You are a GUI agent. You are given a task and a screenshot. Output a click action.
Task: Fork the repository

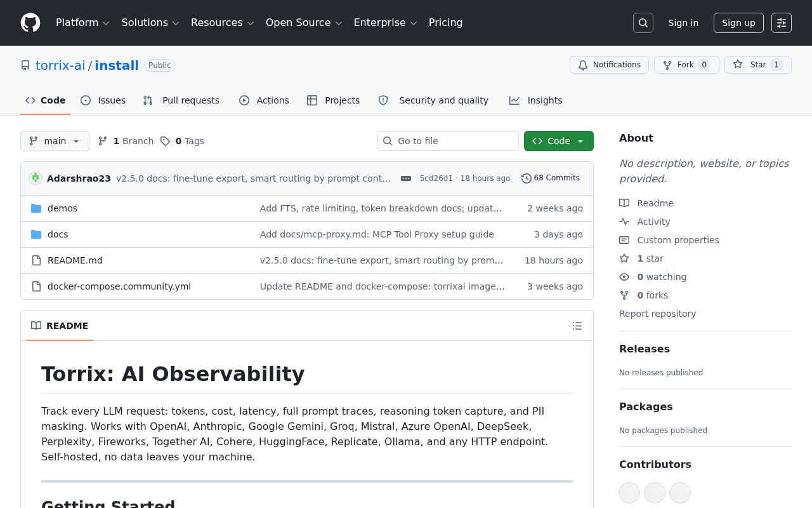[686, 65]
